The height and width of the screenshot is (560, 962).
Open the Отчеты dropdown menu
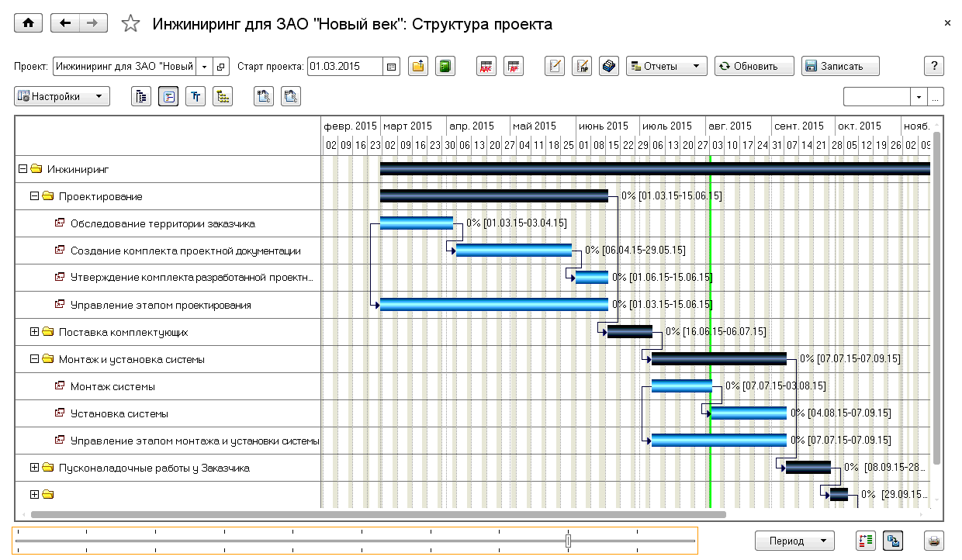coord(666,67)
